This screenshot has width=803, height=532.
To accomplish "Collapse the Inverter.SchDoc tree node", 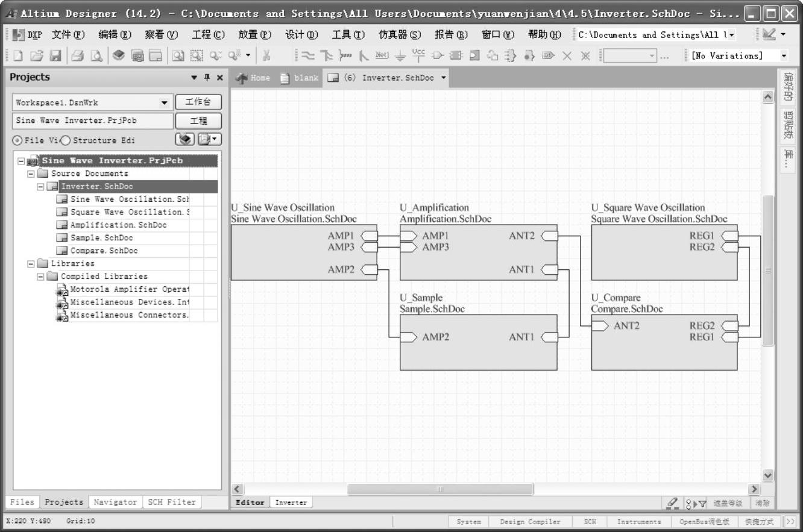I will 40,187.
